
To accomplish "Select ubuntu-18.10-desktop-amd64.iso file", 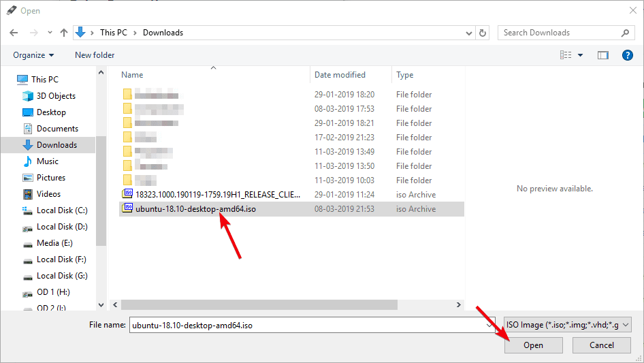I will pyautogui.click(x=291, y=209).
